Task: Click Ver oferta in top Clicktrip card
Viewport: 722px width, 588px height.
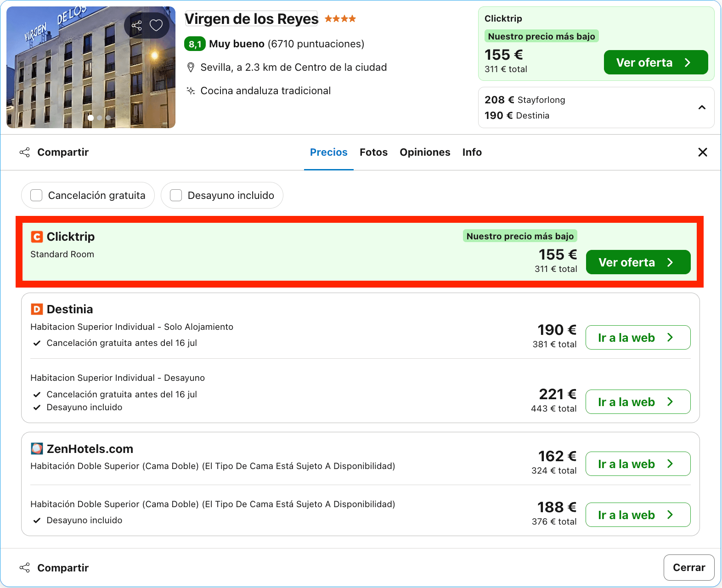Action: tap(656, 62)
